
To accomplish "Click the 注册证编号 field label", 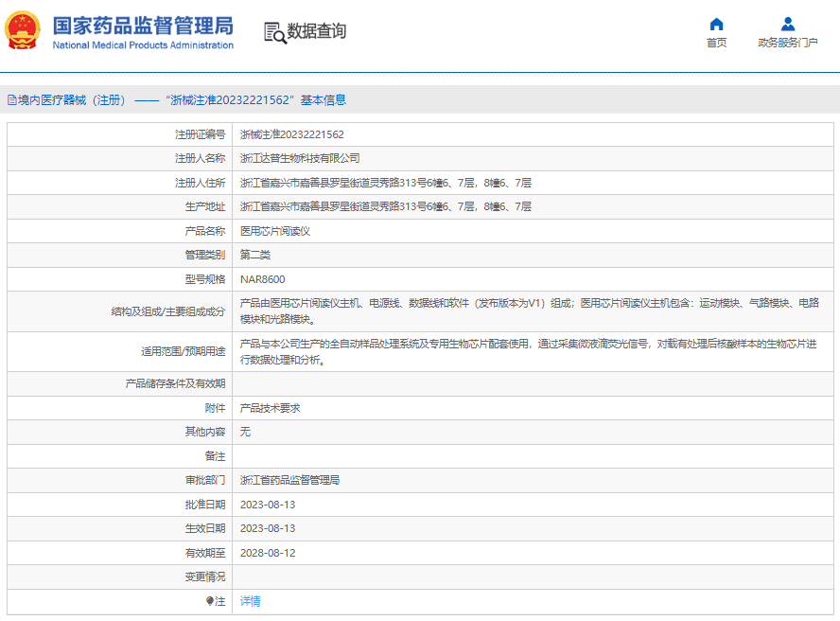I will (x=200, y=134).
